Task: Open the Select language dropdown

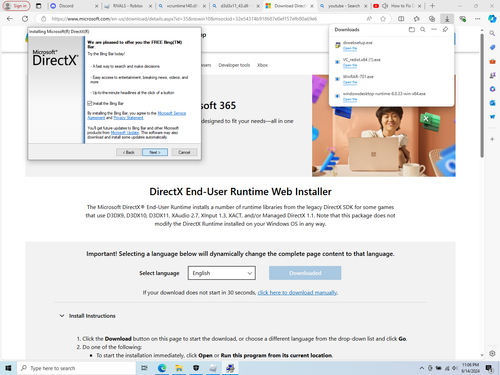Action: pos(222,273)
